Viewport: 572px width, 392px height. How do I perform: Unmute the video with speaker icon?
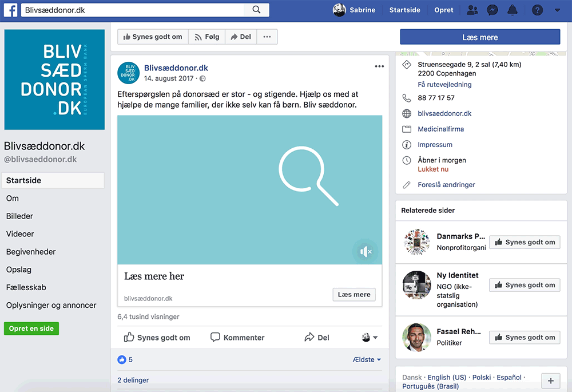[x=365, y=251]
